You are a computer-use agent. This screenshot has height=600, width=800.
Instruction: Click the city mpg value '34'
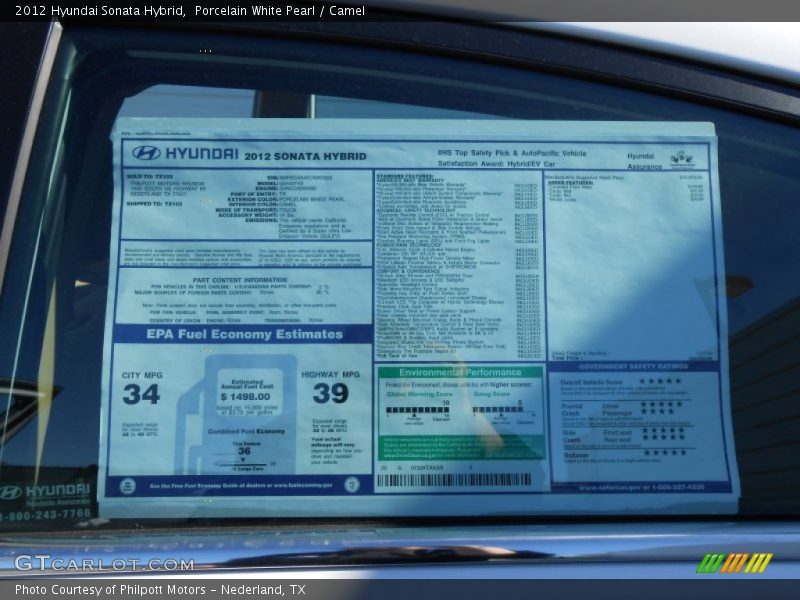point(141,394)
